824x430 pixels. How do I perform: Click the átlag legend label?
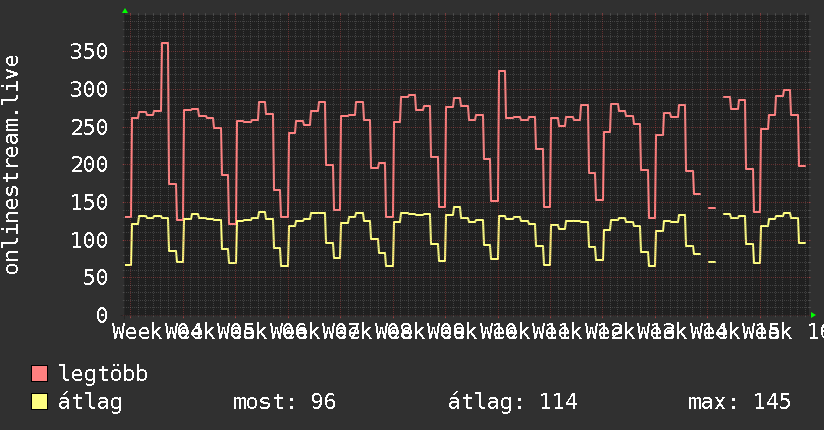(x=90, y=402)
